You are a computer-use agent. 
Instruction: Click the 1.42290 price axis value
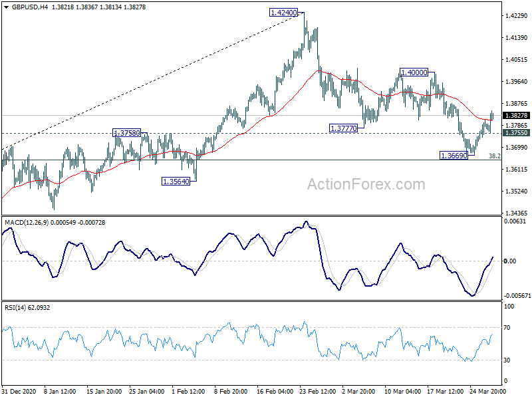[x=517, y=15]
